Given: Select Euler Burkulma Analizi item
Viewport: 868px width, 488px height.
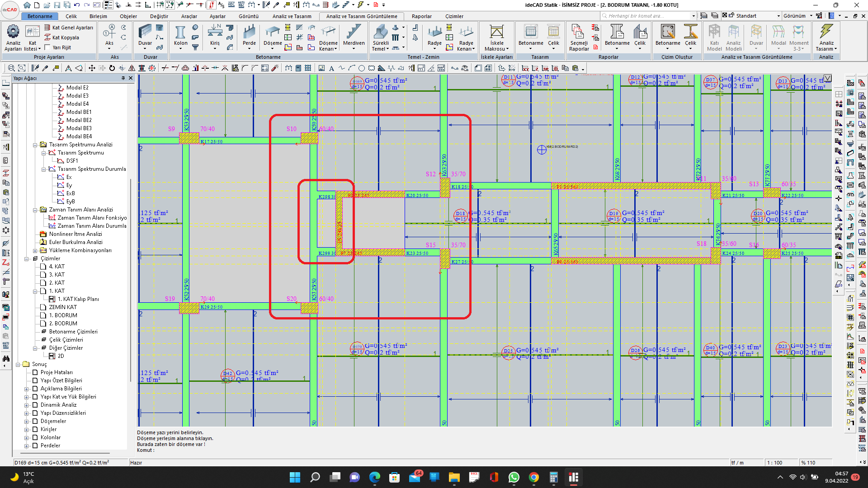Looking at the screenshot, I should point(75,242).
